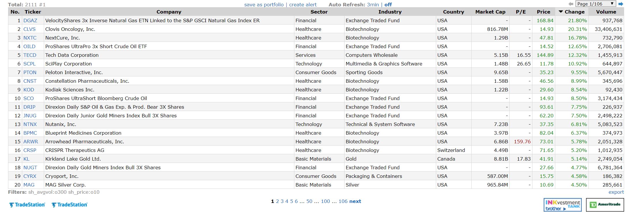644x222 pixels.
Task: Open the TD Ameritrade ad banner
Action: tap(605, 205)
